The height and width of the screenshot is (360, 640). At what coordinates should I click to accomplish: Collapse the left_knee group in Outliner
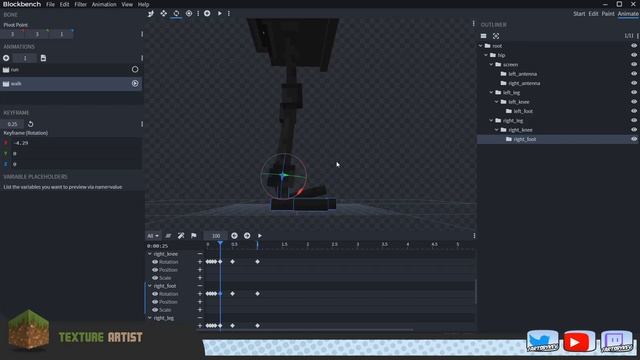click(x=497, y=102)
